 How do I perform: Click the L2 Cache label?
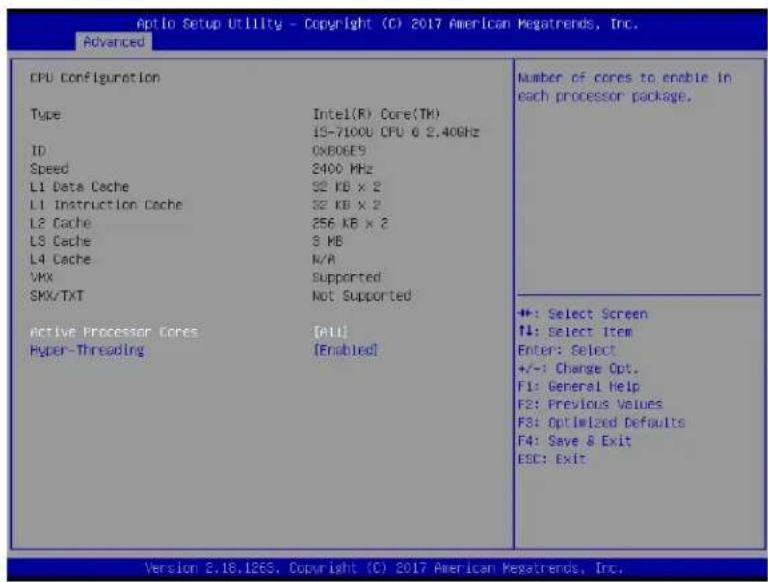point(61,223)
